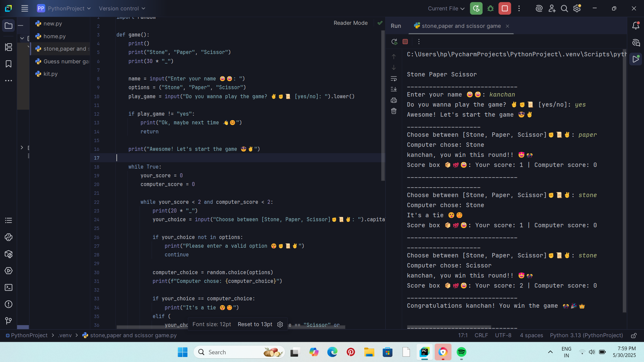644x362 pixels.
Task: Open the Python Packages tool window
Action: click(8, 254)
